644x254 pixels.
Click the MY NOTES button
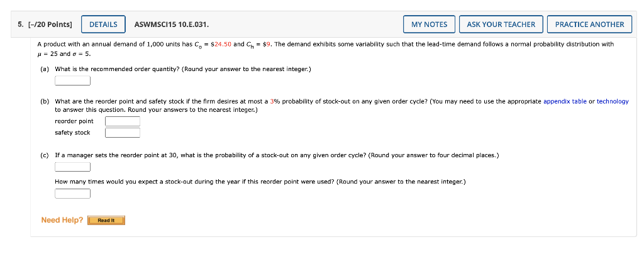429,25
